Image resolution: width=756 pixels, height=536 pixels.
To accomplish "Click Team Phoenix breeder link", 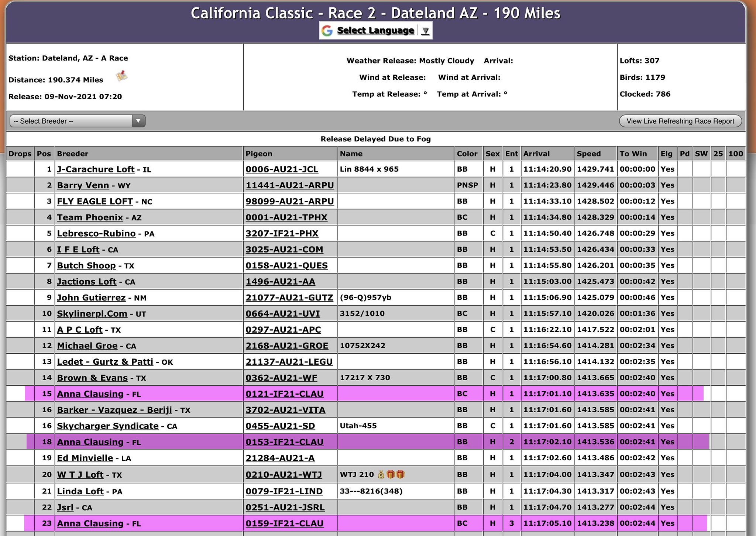I will tap(90, 217).
